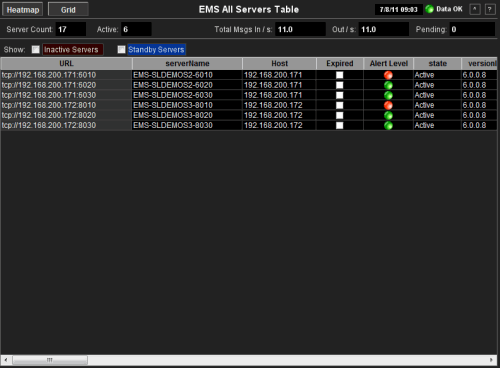Click the Out/s value field
Image resolution: width=500 pixels, height=368 pixels.
pyautogui.click(x=384, y=29)
